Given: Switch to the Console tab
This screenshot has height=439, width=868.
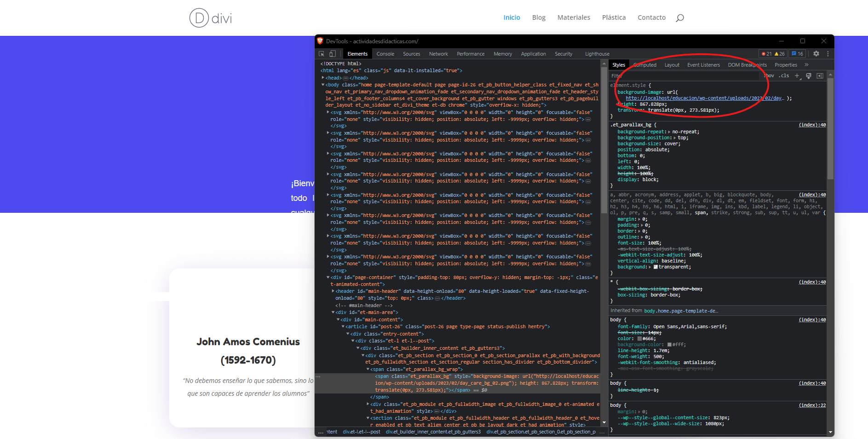Looking at the screenshot, I should (x=385, y=54).
